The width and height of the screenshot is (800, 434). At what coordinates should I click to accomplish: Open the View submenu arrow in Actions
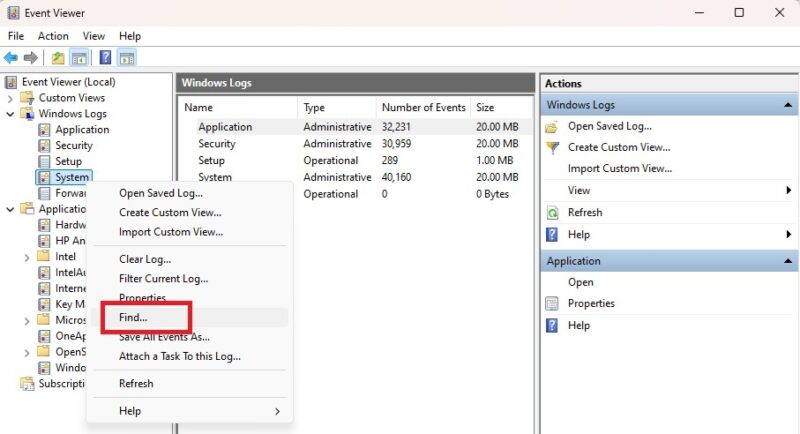(x=789, y=190)
